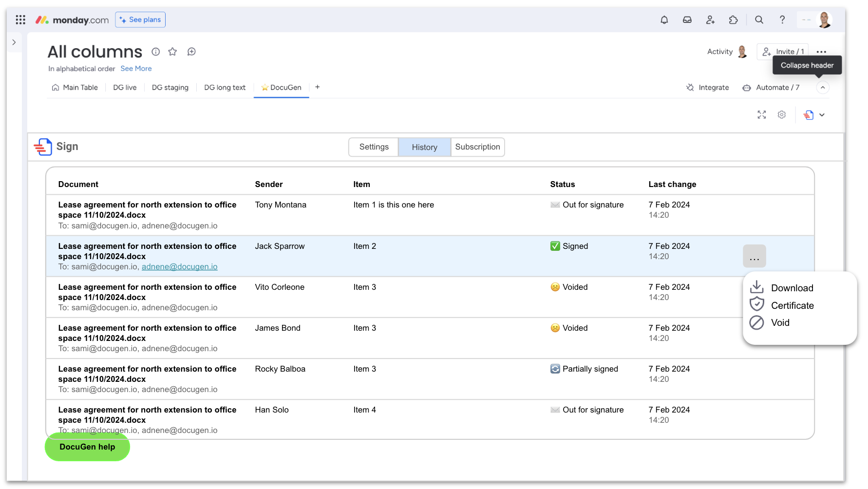Select sender Han Solo
The width and height of the screenshot is (868, 489).
272,410
